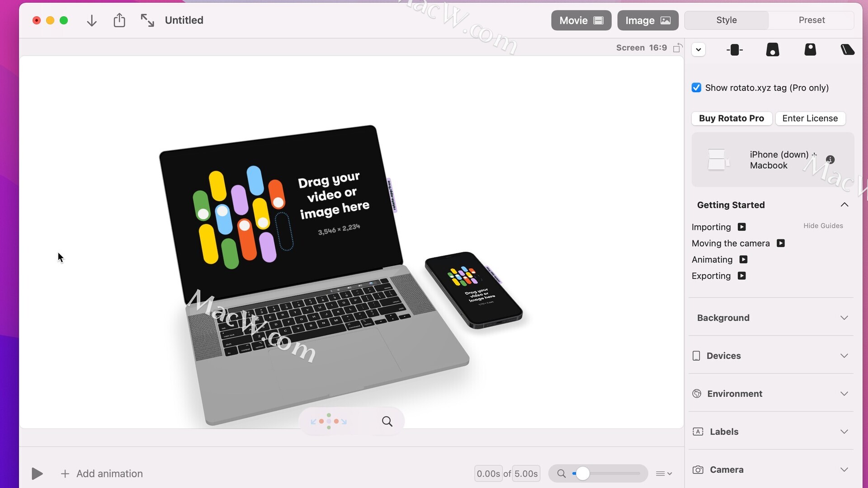Image resolution: width=868 pixels, height=488 pixels.
Task: Click the search magnifier icon
Action: coord(386,421)
